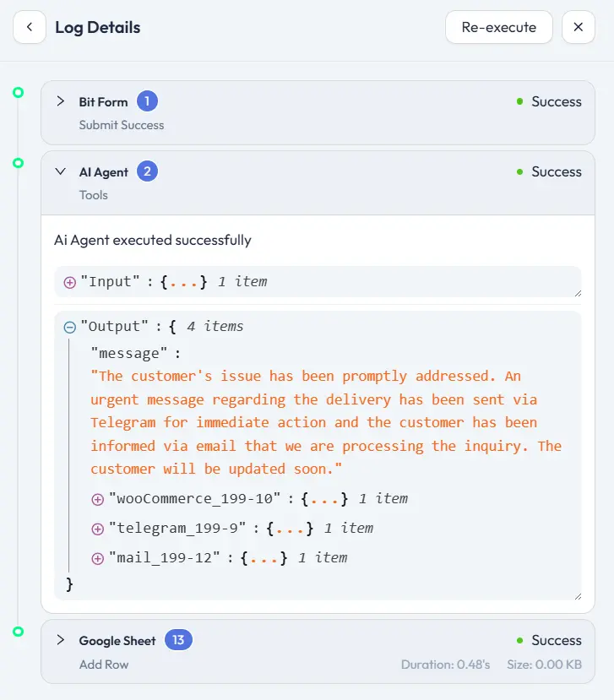This screenshot has width=614, height=700.
Task: Close the Log Details panel
Action: [x=578, y=27]
